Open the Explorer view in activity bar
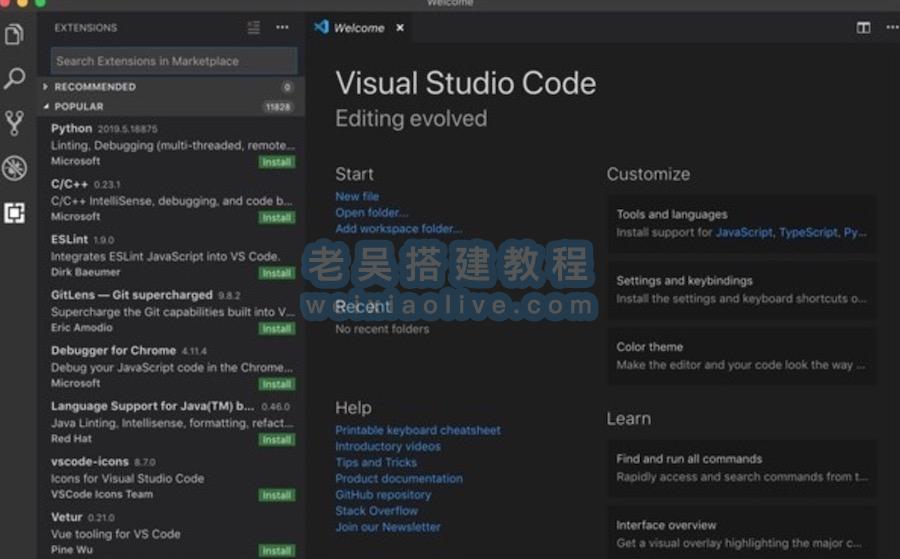The height and width of the screenshot is (559, 900). click(x=14, y=35)
